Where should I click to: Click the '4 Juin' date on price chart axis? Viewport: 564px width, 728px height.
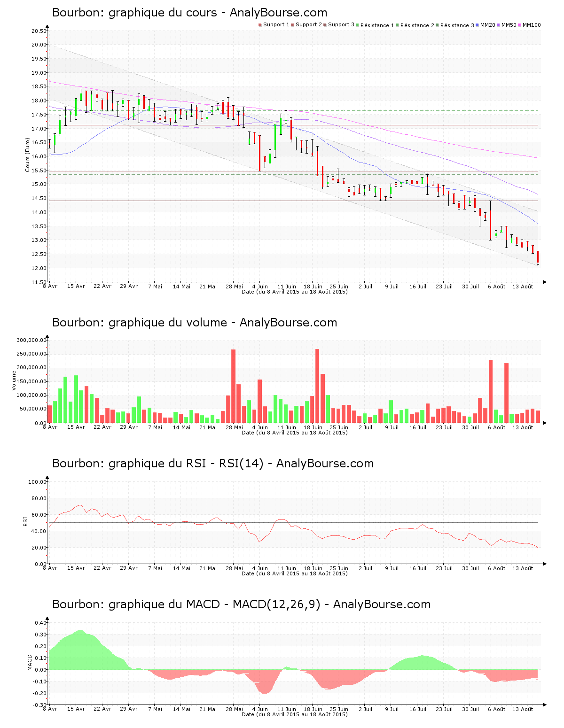(260, 287)
